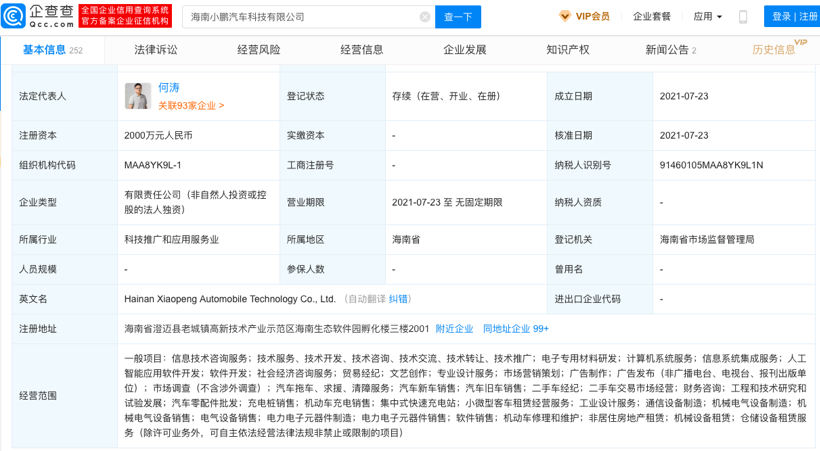Click the English name Hainan Xiaopeng Automobile Technology
This screenshot has height=451, width=820.
point(230,299)
